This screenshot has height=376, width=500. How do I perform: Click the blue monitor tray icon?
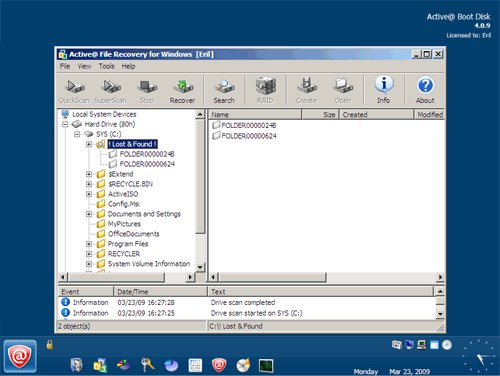409,345
